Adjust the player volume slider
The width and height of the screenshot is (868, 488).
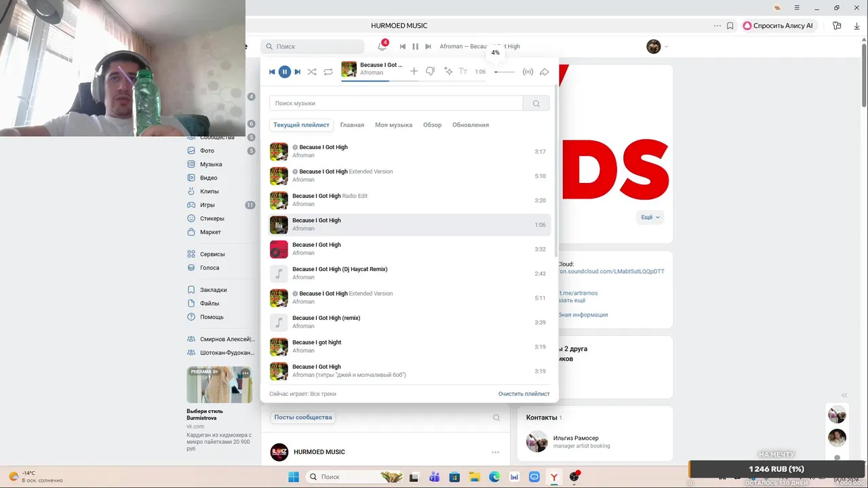coord(505,72)
